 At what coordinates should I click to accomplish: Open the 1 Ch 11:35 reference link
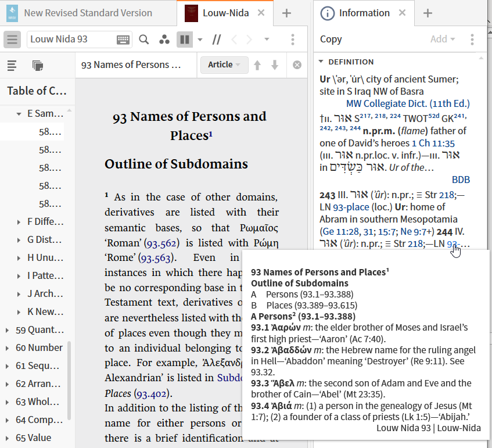pos(433,143)
